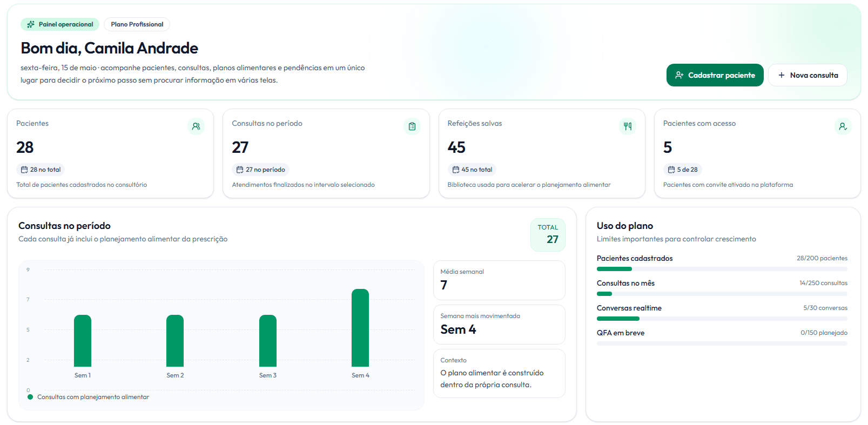Click the '5 de 28' chip
This screenshot has width=868, height=425.
[x=682, y=170]
